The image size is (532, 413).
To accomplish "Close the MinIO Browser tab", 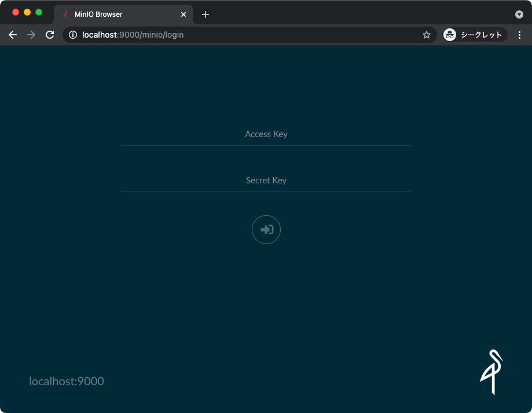I will click(x=183, y=14).
